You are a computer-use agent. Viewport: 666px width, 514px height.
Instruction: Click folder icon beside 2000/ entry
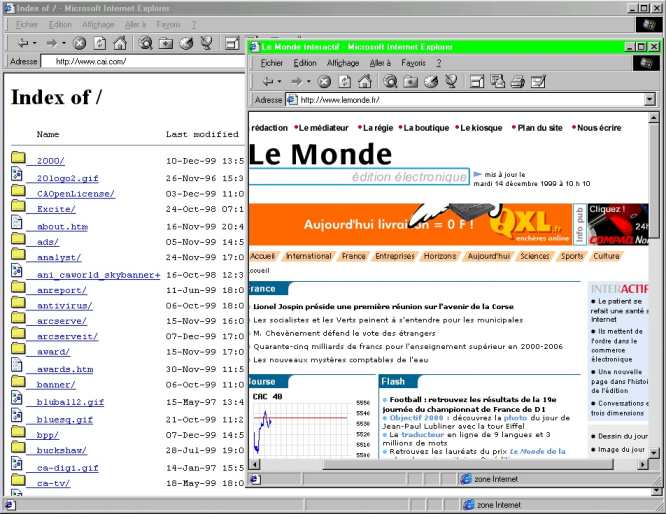point(18,158)
